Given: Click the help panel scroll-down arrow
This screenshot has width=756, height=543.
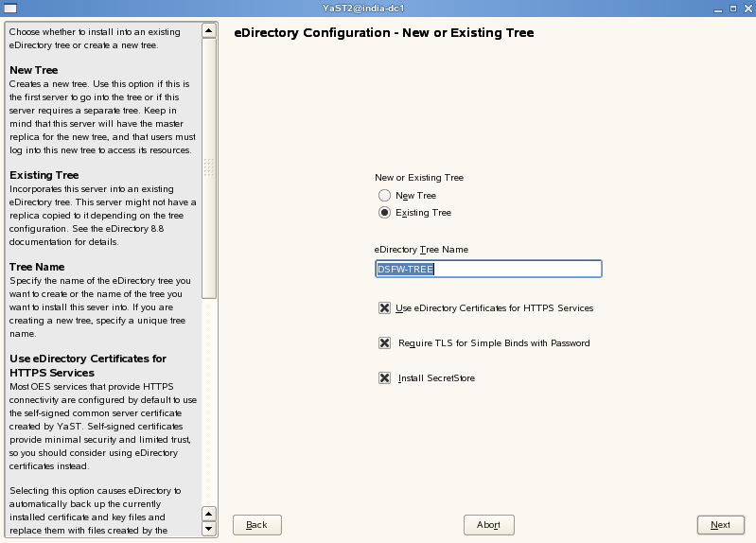Looking at the screenshot, I should point(209,529).
